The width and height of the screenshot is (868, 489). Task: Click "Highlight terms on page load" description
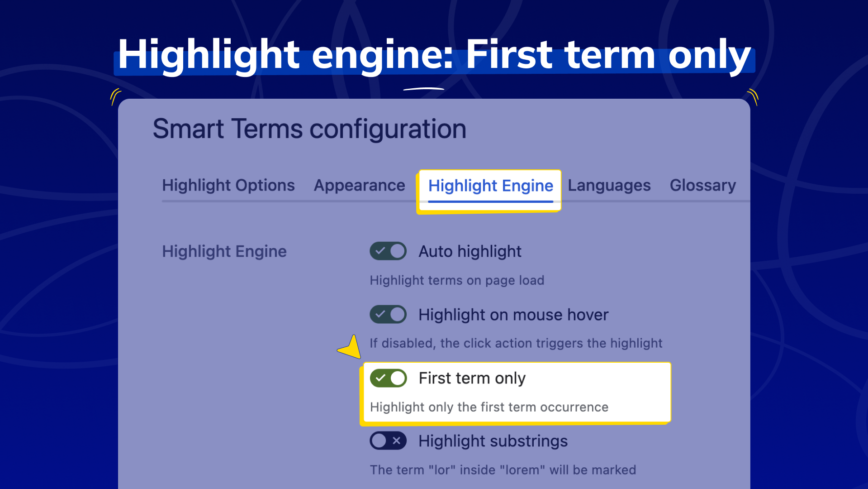point(457,281)
